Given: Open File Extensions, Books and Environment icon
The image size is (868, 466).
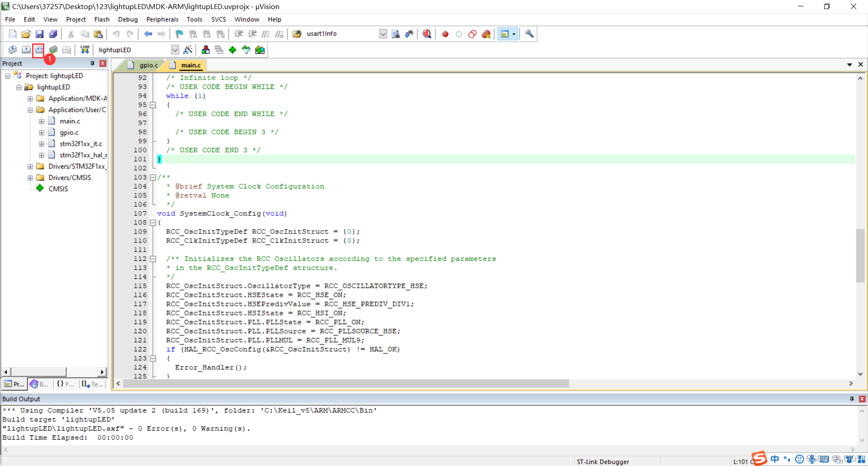Looking at the screenshot, I should point(206,50).
